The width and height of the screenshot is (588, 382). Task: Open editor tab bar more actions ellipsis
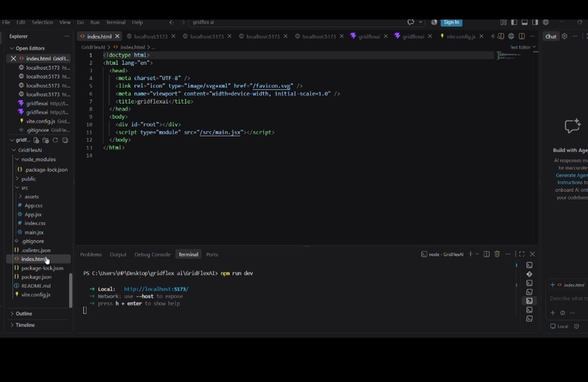click(x=533, y=36)
